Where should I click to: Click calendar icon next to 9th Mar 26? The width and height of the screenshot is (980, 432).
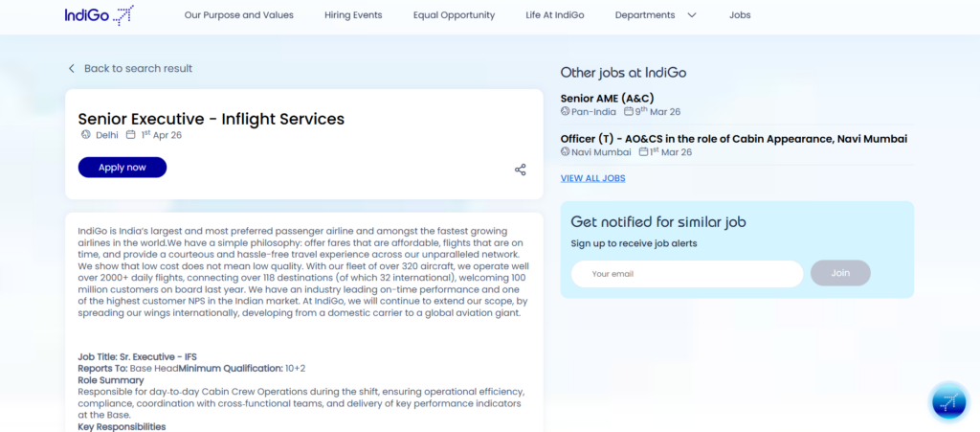(x=629, y=112)
